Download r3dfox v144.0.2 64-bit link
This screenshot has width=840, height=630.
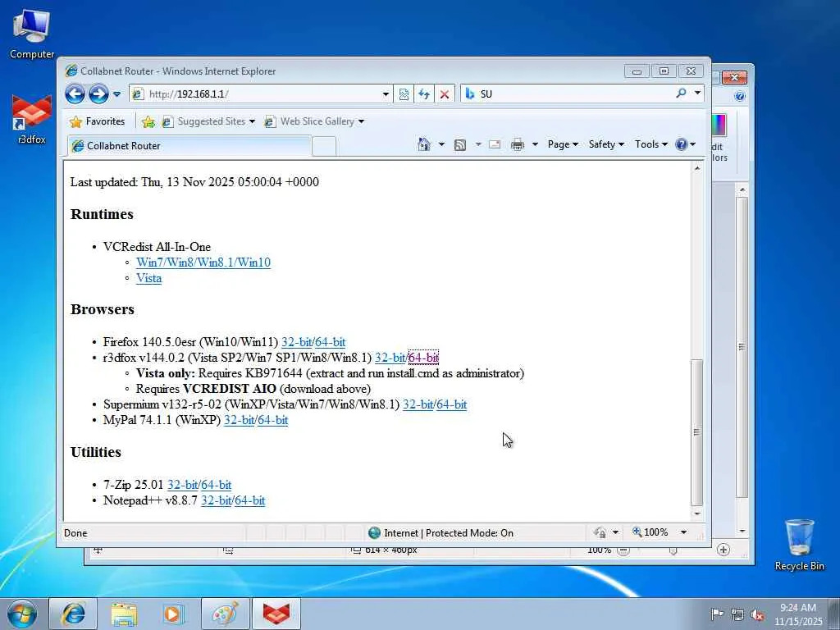pyautogui.click(x=423, y=358)
